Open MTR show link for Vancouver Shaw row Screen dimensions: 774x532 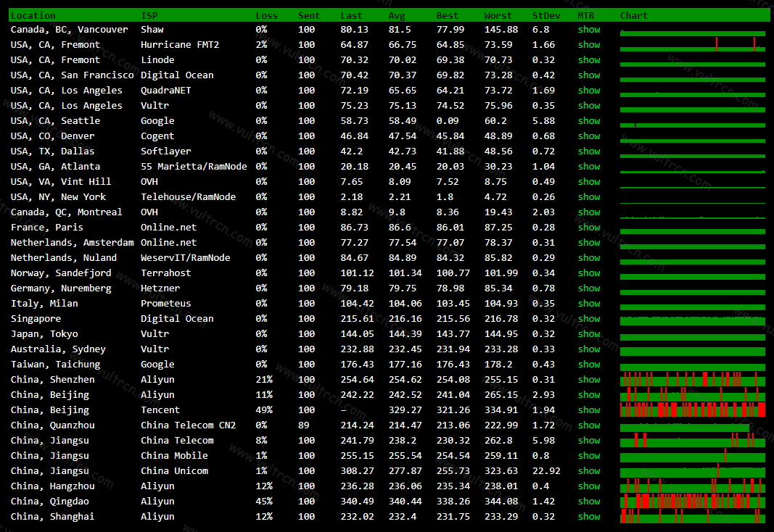click(x=589, y=30)
